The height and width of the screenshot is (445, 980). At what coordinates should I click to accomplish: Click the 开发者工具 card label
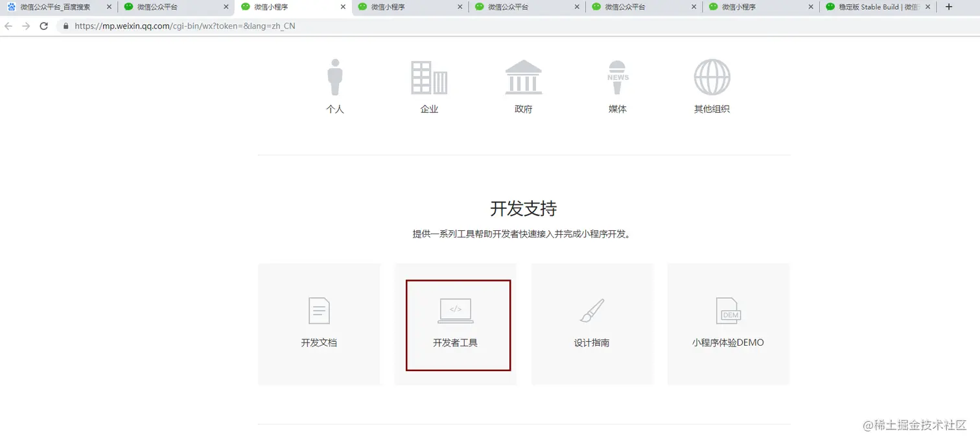point(456,343)
